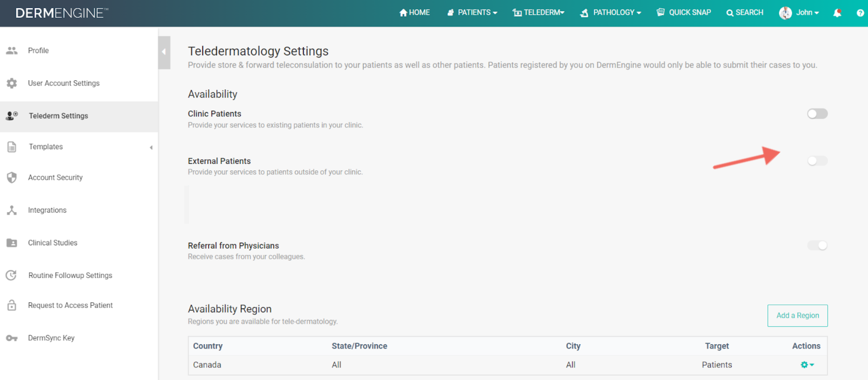This screenshot has width=868, height=380.
Task: Open the Pathology menu
Action: pos(610,13)
